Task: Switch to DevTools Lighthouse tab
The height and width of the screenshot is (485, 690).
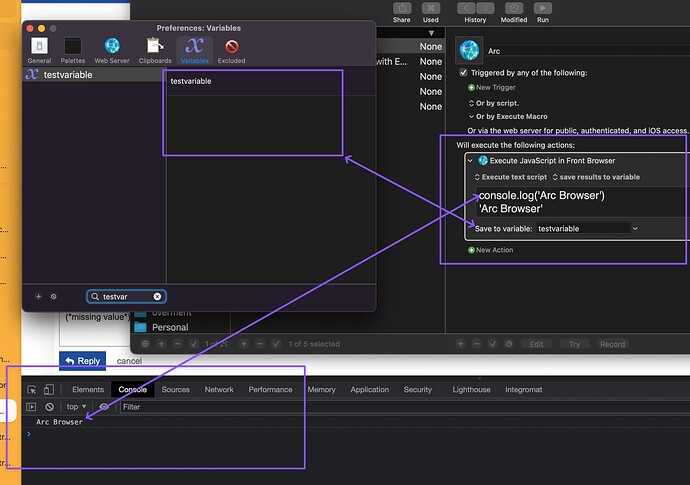Action: (x=471, y=389)
